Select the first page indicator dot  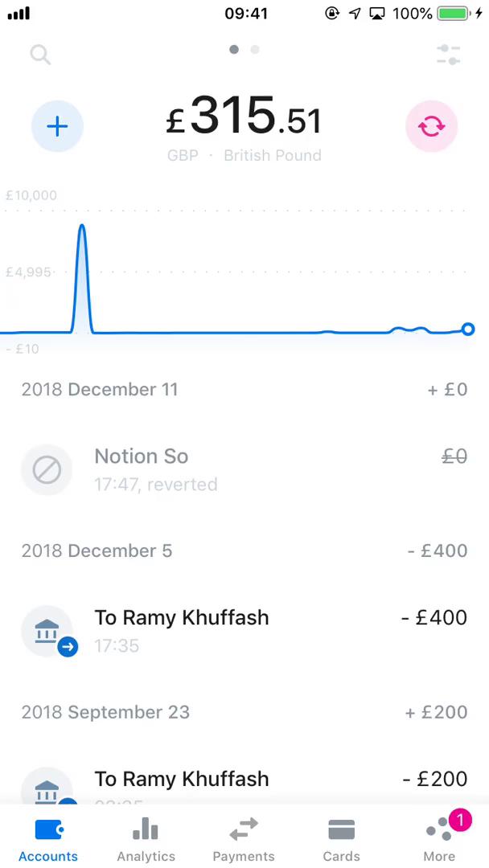[233, 49]
